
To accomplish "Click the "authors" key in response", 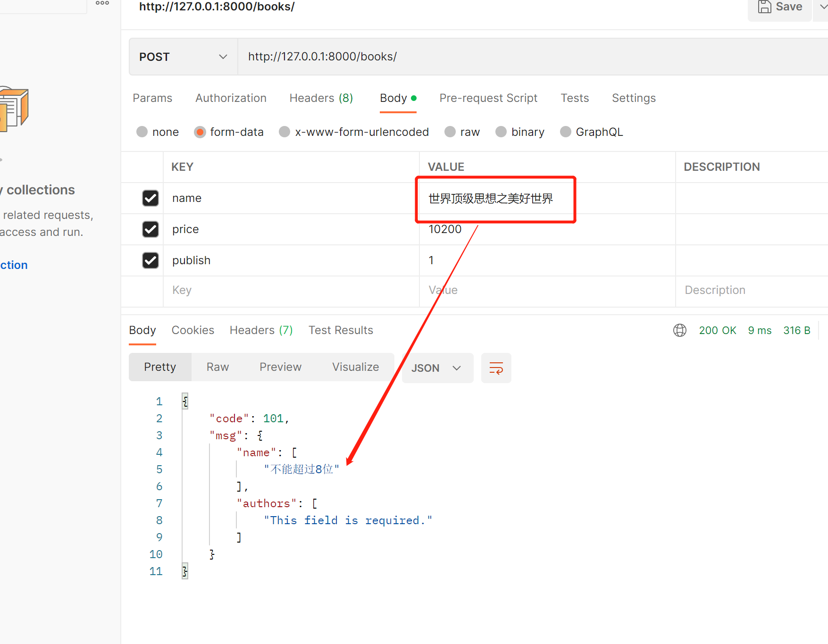I will pos(267,504).
